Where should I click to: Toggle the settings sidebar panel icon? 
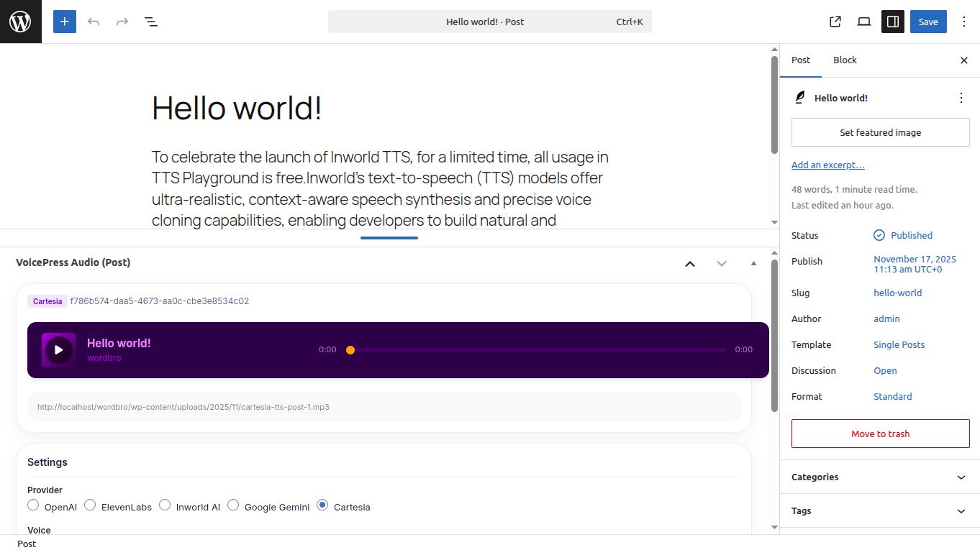(x=893, y=22)
